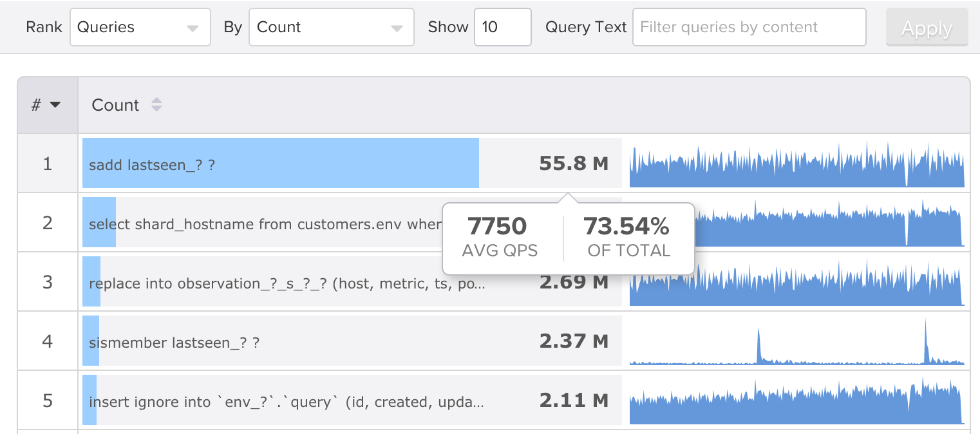This screenshot has width=980, height=434.
Task: Open sparkline chart for select shard_hostname query
Action: [x=829, y=223]
